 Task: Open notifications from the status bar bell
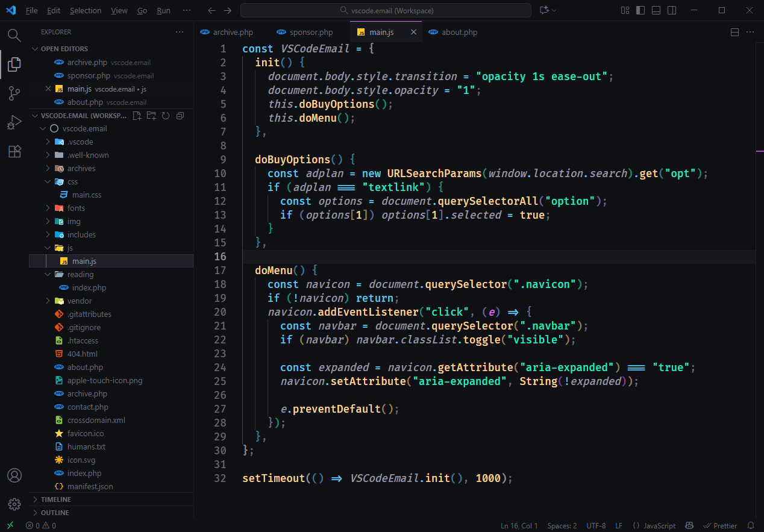point(751,525)
